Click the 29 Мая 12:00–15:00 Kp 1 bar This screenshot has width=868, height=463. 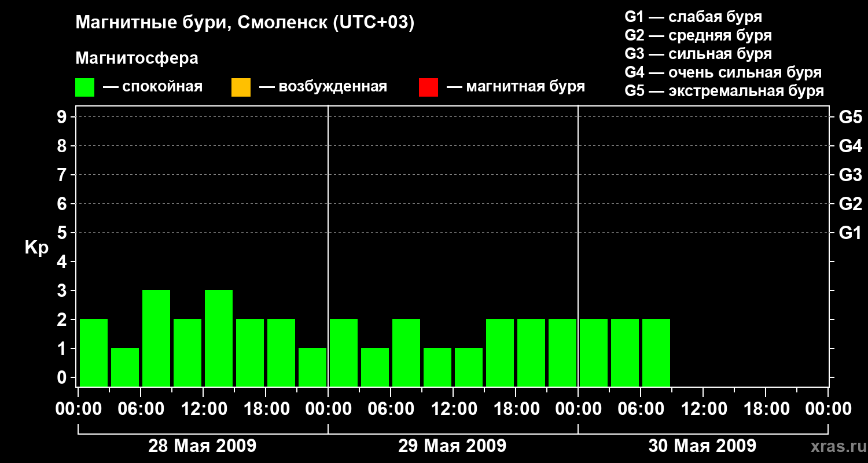469,367
